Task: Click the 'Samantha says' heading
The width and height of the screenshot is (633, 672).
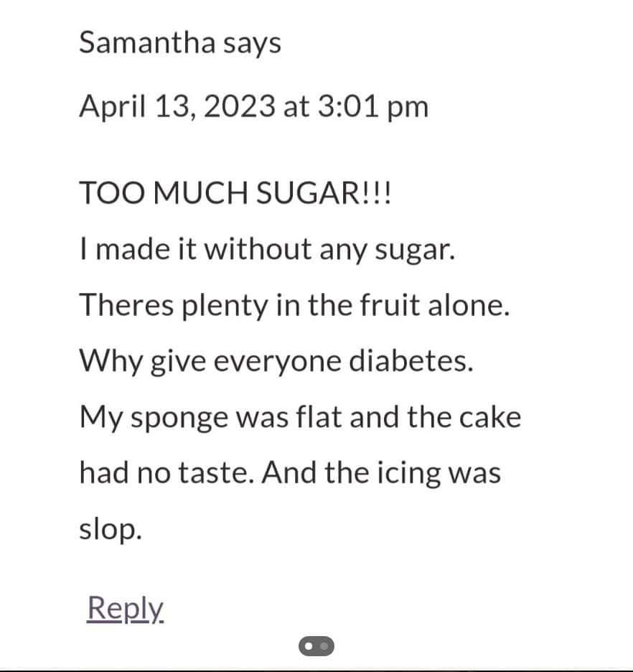Action: tap(180, 43)
